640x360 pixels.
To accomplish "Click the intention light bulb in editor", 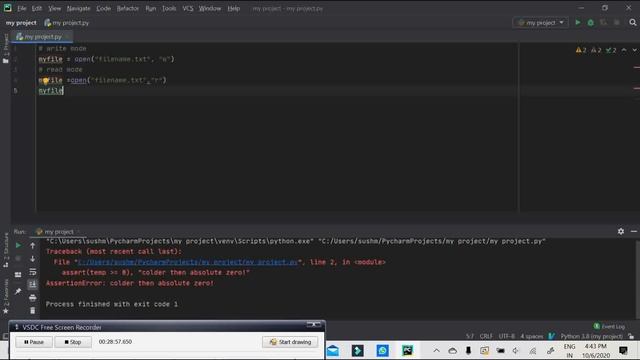I will [x=46, y=81].
